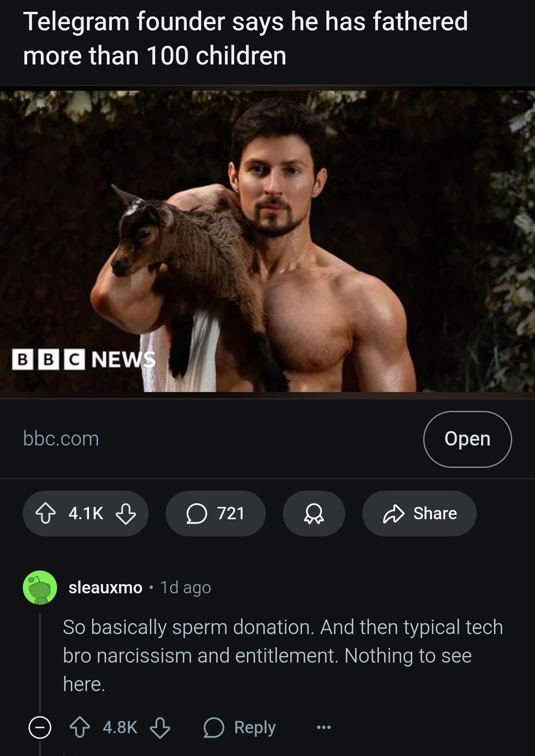Open the 721 comments
The width and height of the screenshot is (535, 756).
tap(215, 513)
